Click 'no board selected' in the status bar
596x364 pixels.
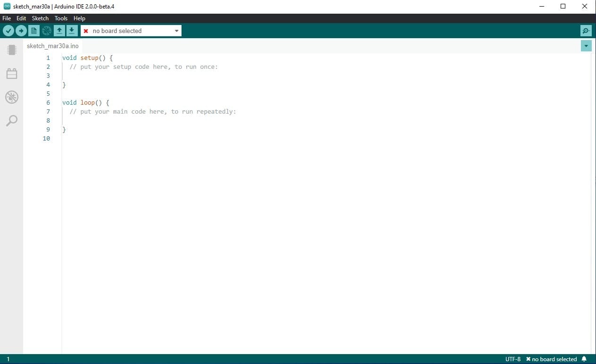pos(551,359)
